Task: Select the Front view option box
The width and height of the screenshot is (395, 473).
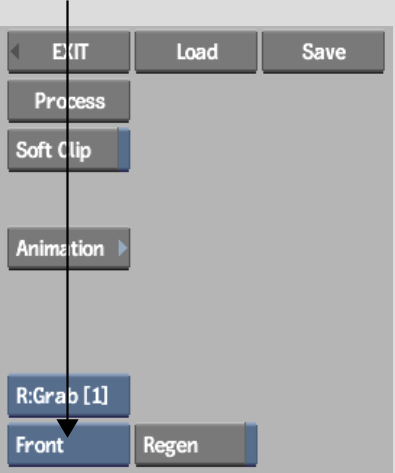Action: 69,445
